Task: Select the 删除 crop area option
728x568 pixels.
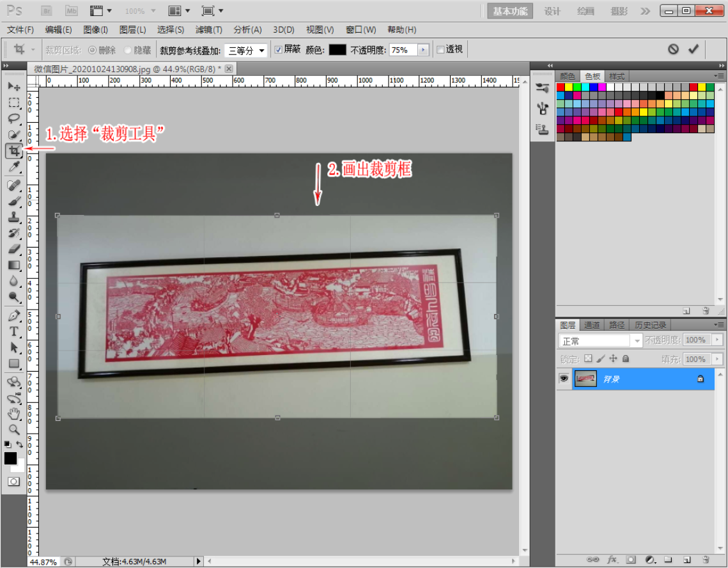Action: [102, 50]
